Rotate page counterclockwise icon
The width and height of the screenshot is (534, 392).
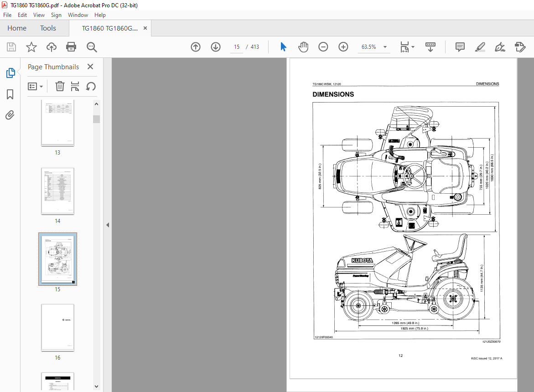[91, 87]
